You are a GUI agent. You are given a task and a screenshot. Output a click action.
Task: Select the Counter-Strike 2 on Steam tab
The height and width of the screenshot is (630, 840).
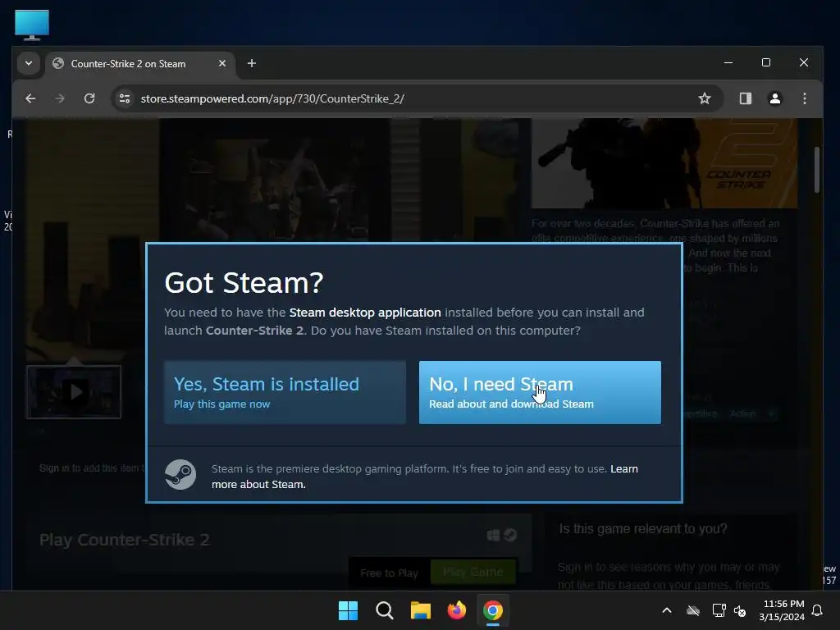140,64
